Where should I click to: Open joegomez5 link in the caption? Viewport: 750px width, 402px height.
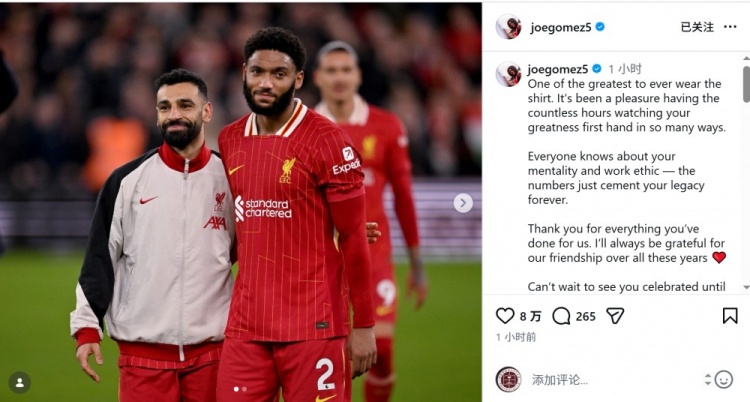tap(557, 69)
